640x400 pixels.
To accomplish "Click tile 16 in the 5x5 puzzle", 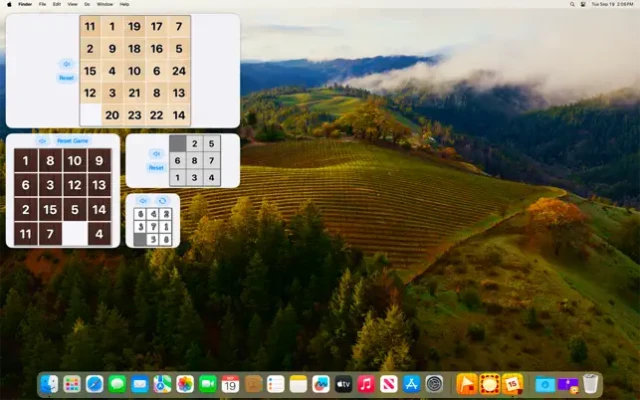I will point(157,49).
